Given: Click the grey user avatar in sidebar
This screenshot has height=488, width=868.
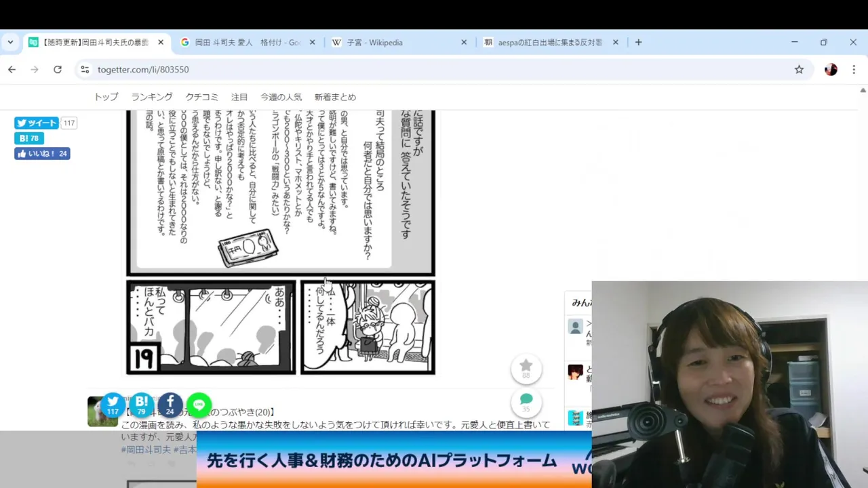Looking at the screenshot, I should click(575, 327).
